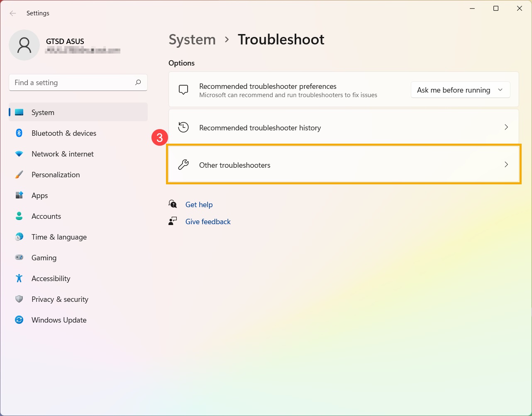532x416 pixels.
Task: Click the Get help headset icon
Action: tap(173, 204)
